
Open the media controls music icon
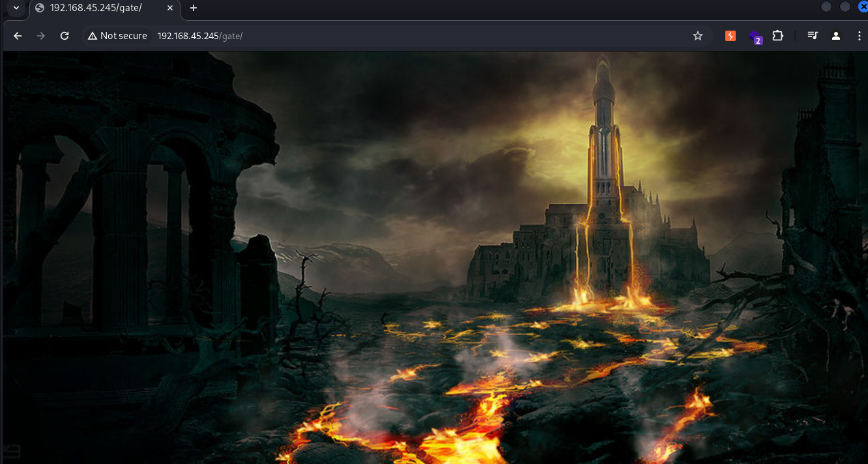tap(813, 36)
